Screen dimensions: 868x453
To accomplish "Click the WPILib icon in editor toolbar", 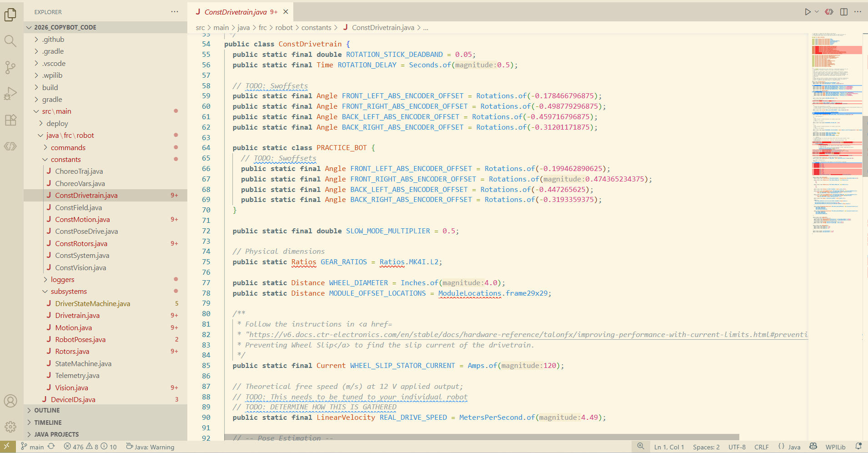I will tap(829, 12).
